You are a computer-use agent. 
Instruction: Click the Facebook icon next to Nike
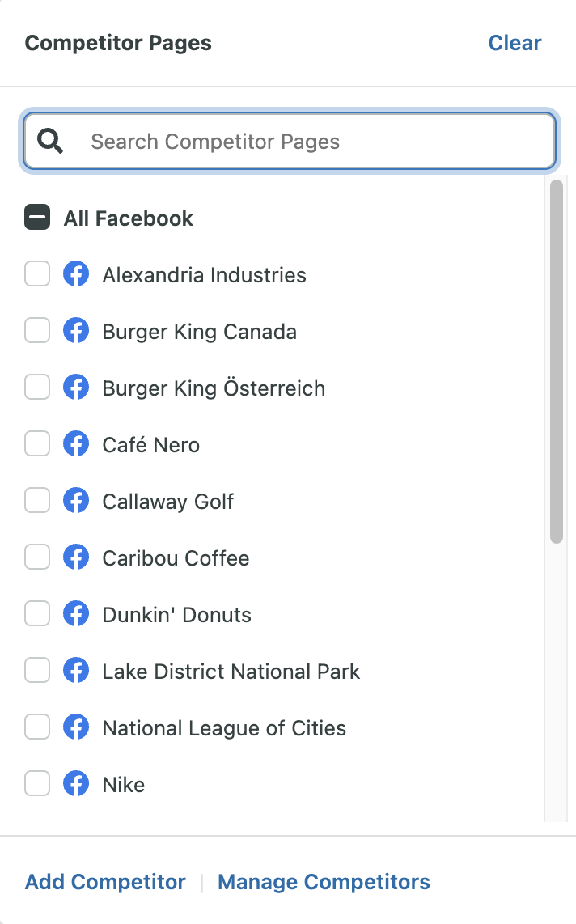[x=76, y=783]
